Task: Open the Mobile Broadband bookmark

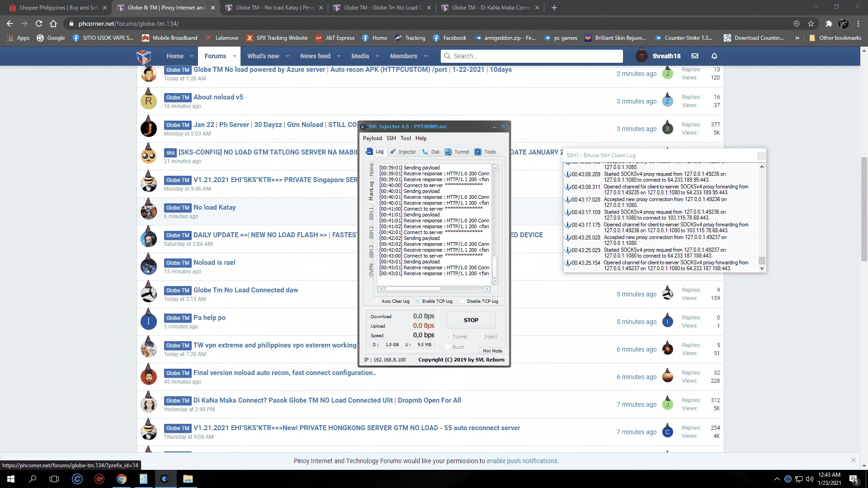Action: (170, 38)
